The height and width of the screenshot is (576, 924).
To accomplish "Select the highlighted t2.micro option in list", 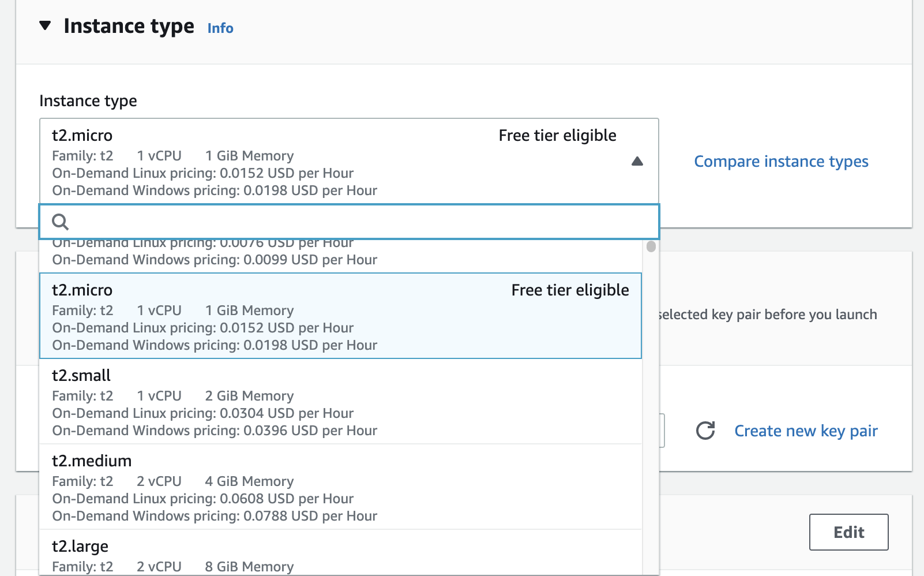I will 340,316.
